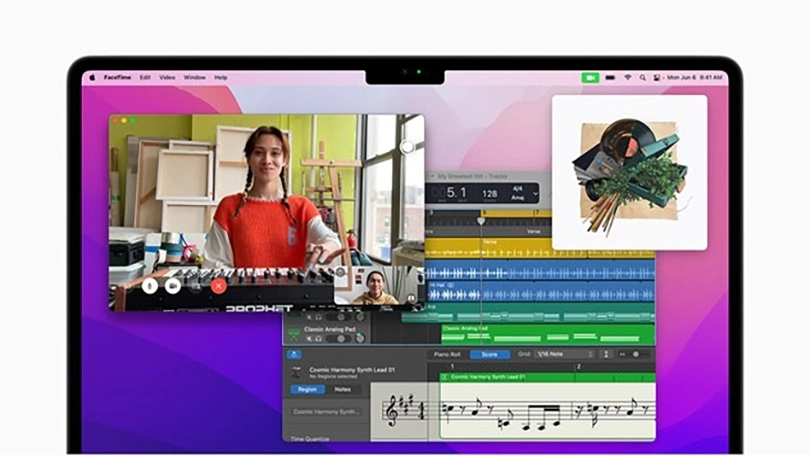
Task: Open Spotlight search in the menu bar
Action: [643, 77]
